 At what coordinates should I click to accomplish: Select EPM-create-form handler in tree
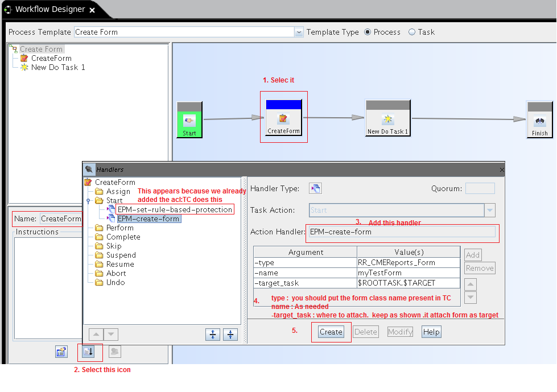[148, 218]
